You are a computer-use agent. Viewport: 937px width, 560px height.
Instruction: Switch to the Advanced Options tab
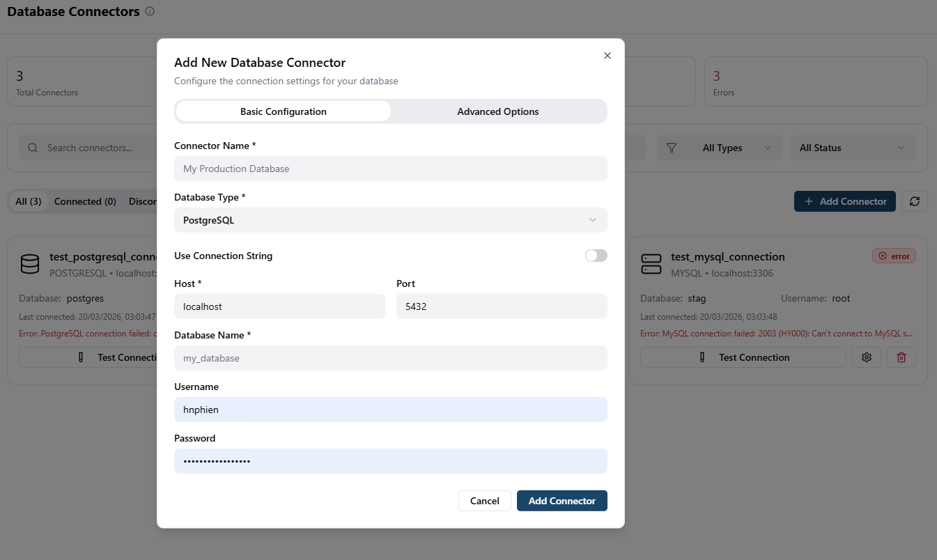pos(497,111)
